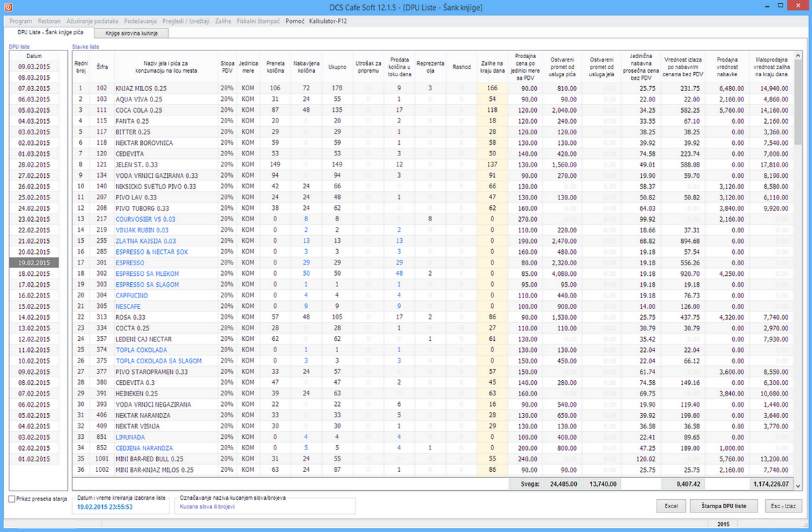Switch to Knjige sirovina kuhinje tab

point(132,33)
